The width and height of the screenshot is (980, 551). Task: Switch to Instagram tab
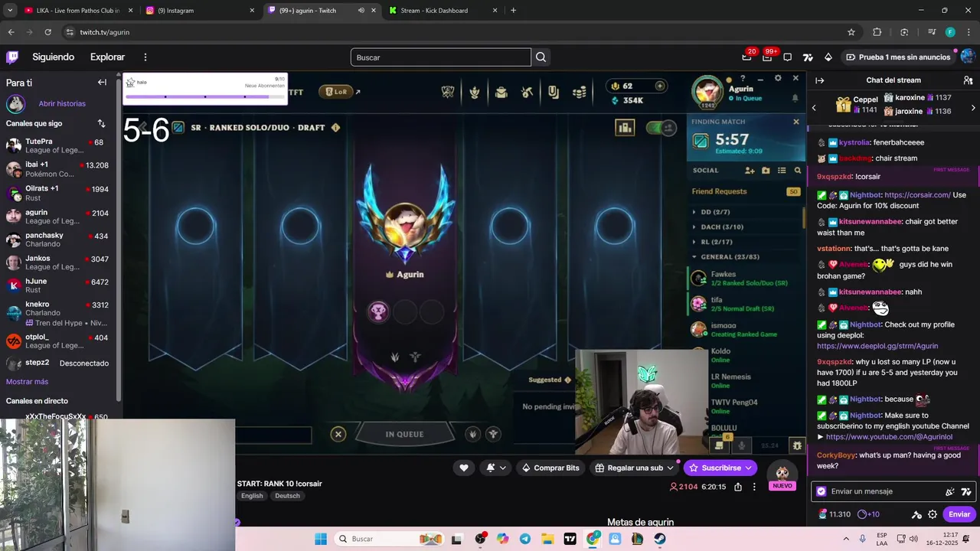click(199, 11)
